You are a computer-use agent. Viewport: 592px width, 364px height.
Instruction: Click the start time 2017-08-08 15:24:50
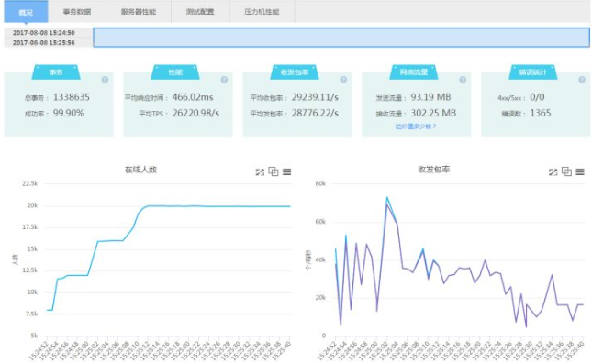(x=44, y=33)
